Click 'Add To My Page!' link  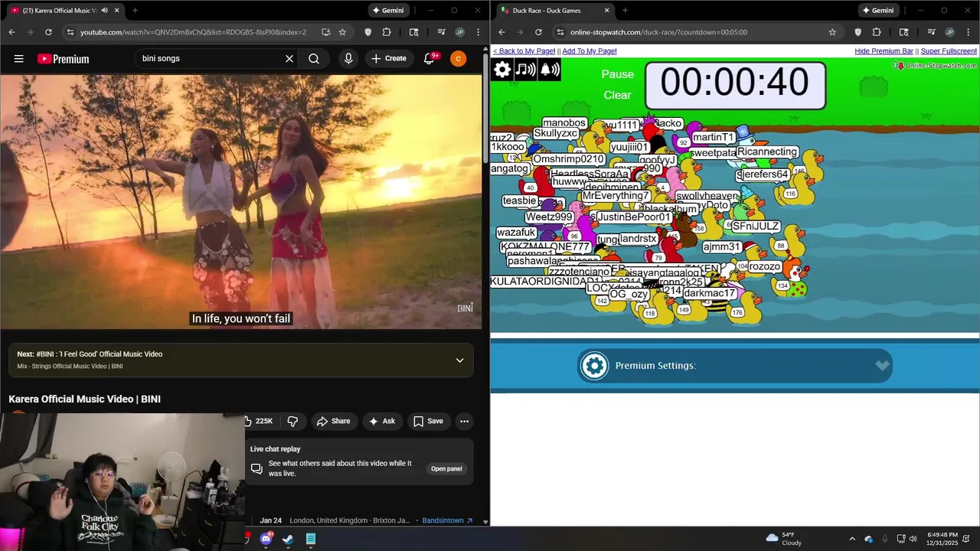[590, 51]
